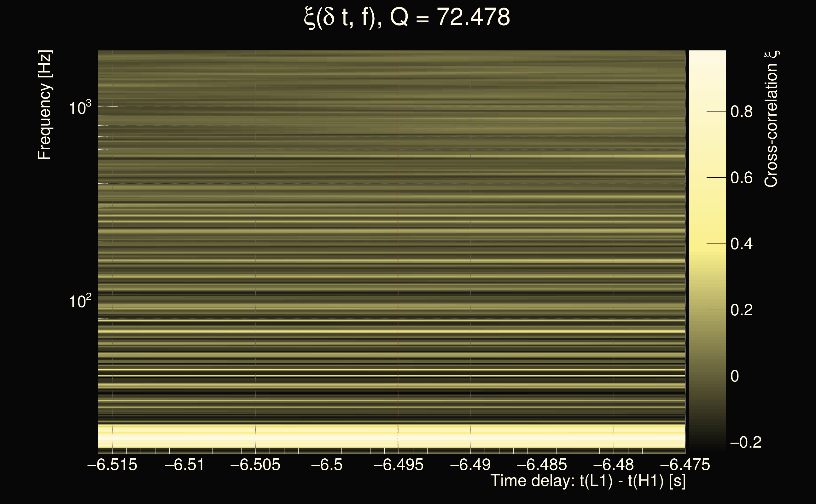Image resolution: width=816 pixels, height=504 pixels.
Task: Click the −6.51 x-axis tick label
Action: pos(184,465)
